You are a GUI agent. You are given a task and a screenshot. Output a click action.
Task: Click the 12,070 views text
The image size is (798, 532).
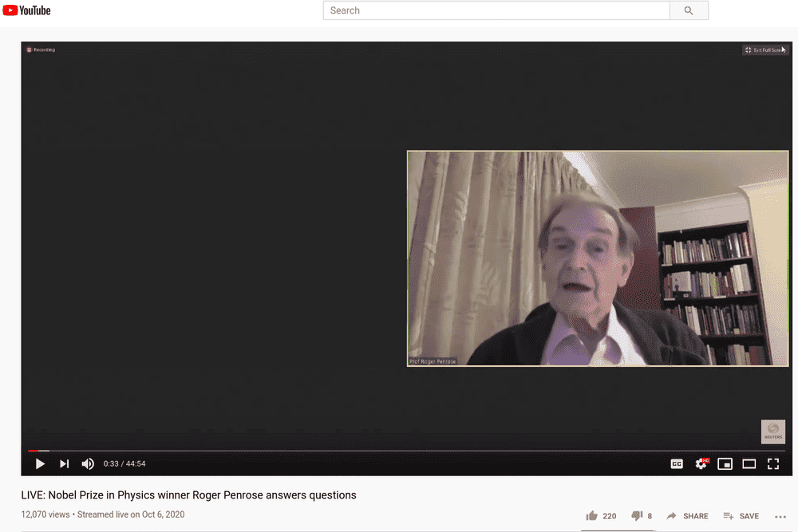click(x=45, y=514)
